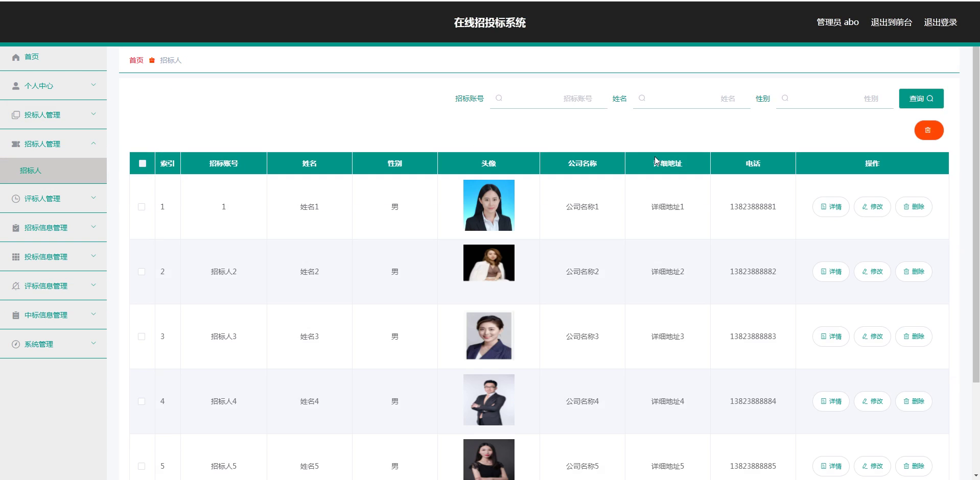
Task: Check the checkbox for row 招标人4
Action: tap(142, 401)
